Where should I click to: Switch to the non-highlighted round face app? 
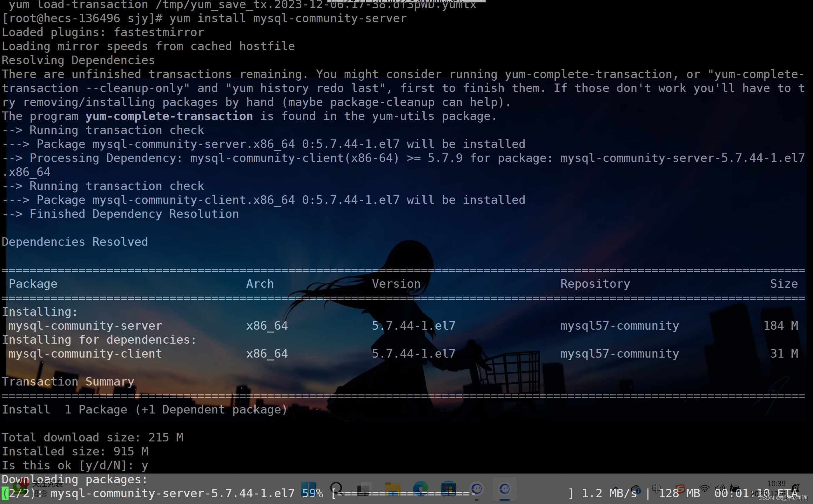click(477, 489)
